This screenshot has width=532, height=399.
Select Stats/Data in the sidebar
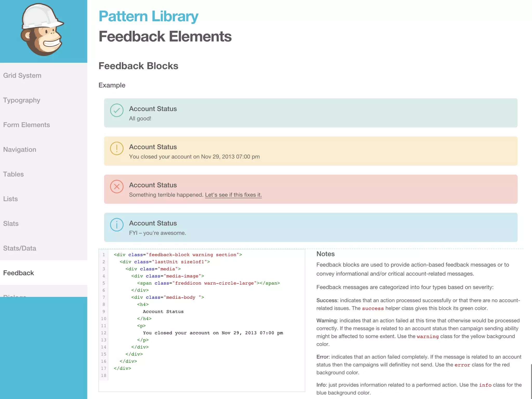(20, 248)
